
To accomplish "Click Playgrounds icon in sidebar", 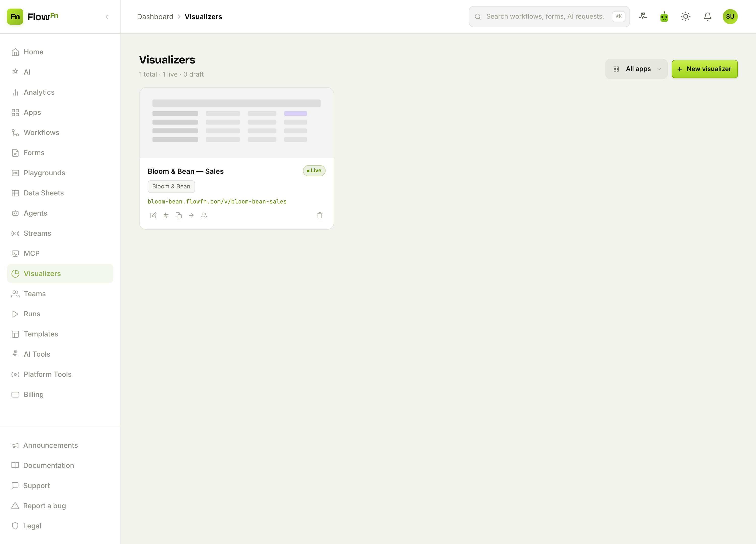I will [x=15, y=173].
